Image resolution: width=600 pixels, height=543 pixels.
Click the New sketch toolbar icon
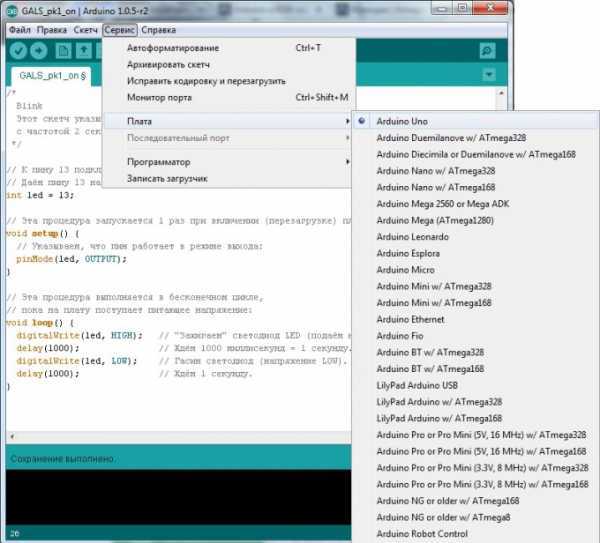(x=63, y=51)
